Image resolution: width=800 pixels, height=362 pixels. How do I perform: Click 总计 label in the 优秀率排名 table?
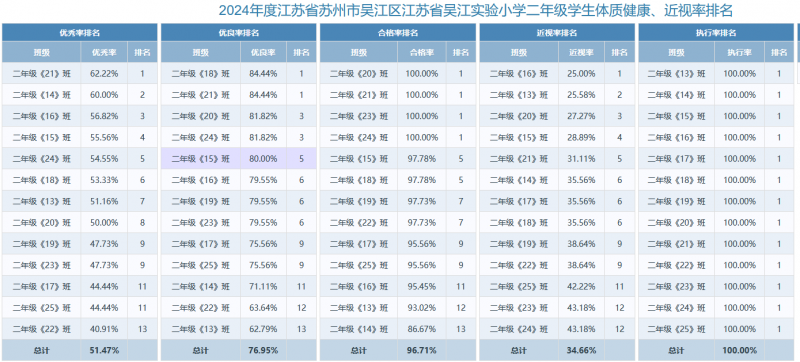pyautogui.click(x=42, y=350)
